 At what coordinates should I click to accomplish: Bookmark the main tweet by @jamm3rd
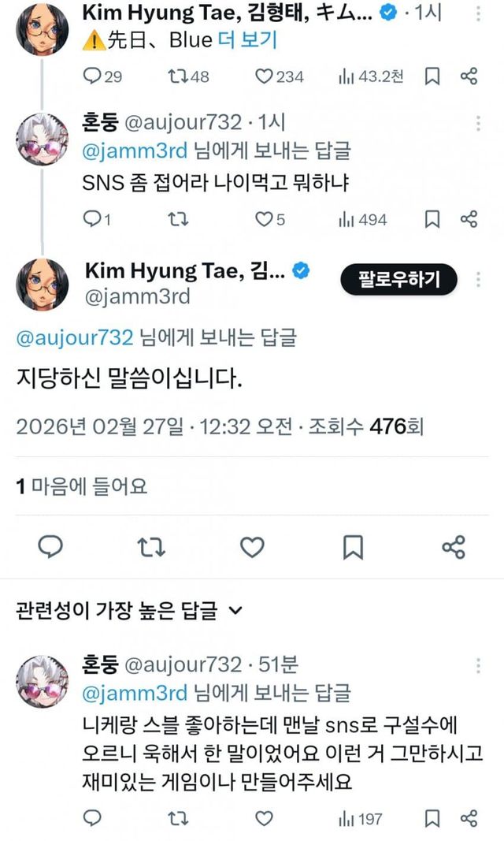pos(354,546)
